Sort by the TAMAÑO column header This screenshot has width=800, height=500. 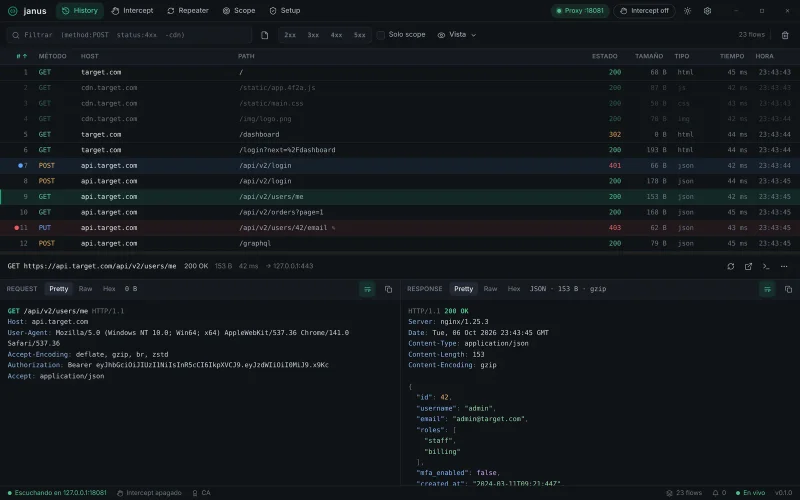click(x=649, y=56)
